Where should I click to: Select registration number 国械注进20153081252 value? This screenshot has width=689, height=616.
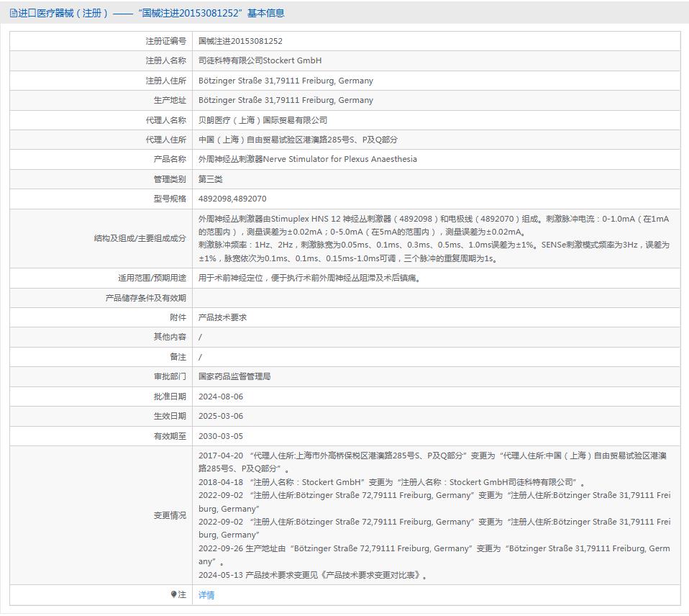point(240,41)
